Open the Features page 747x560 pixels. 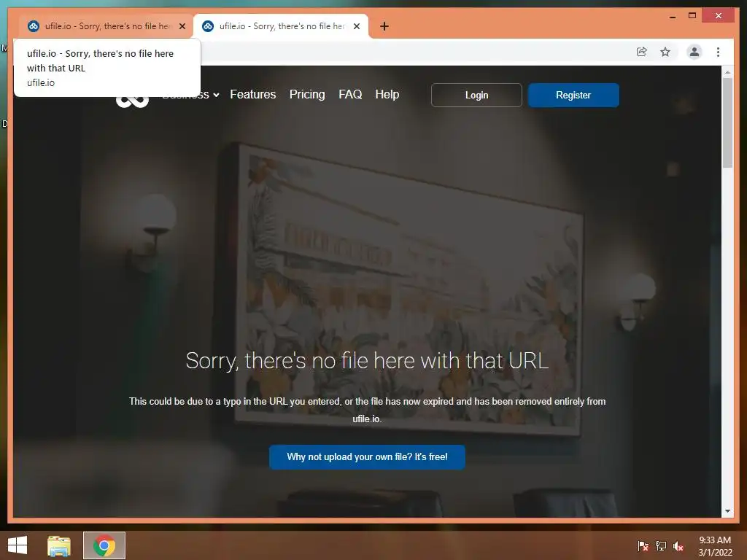[x=253, y=94]
